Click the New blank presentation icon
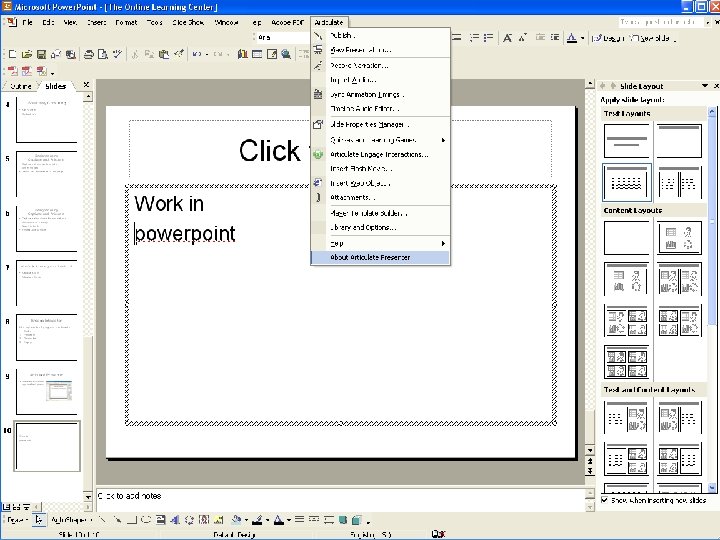 (x=12, y=54)
